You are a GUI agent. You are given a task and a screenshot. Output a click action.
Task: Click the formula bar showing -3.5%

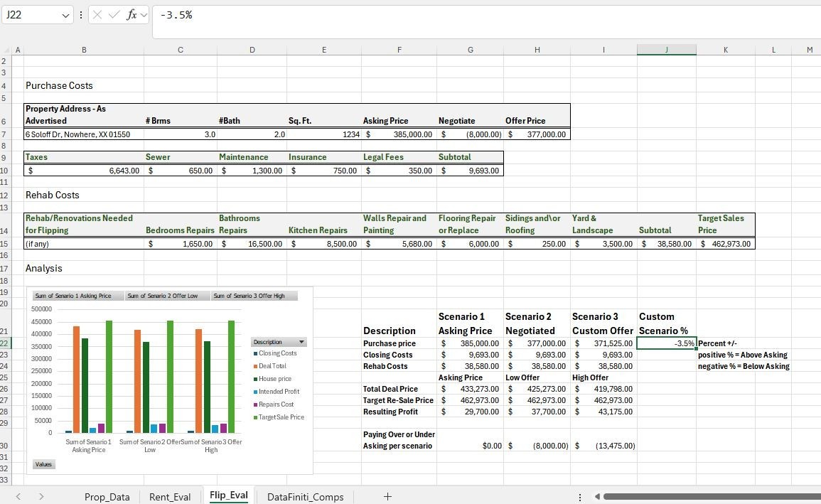click(x=487, y=22)
